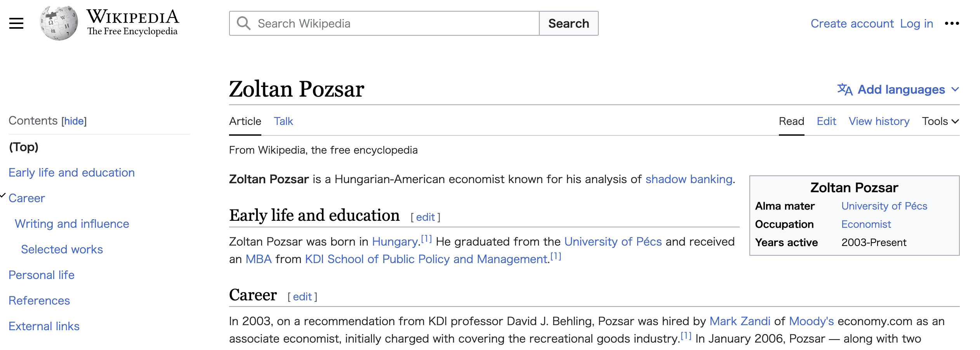Focus the Search Wikipedia input field
Screen dimensions: 980x350
[396, 24]
